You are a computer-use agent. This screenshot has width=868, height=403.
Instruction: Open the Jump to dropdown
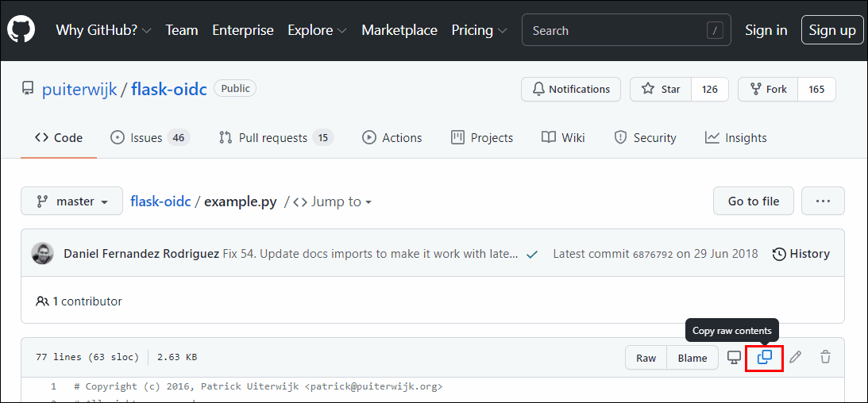(x=332, y=201)
